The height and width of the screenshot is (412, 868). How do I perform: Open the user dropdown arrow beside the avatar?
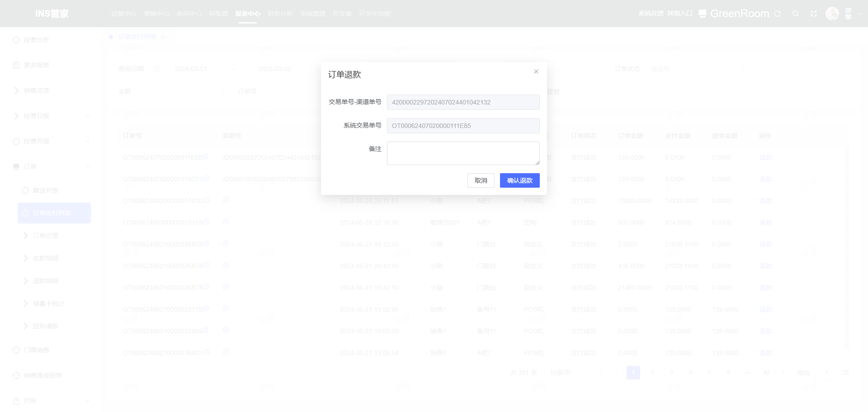click(860, 14)
